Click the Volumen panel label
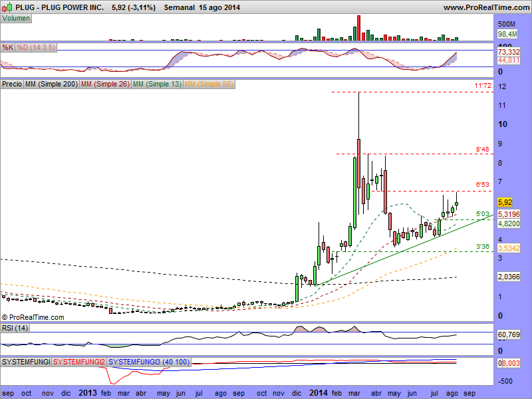532x399 pixels. point(16,19)
